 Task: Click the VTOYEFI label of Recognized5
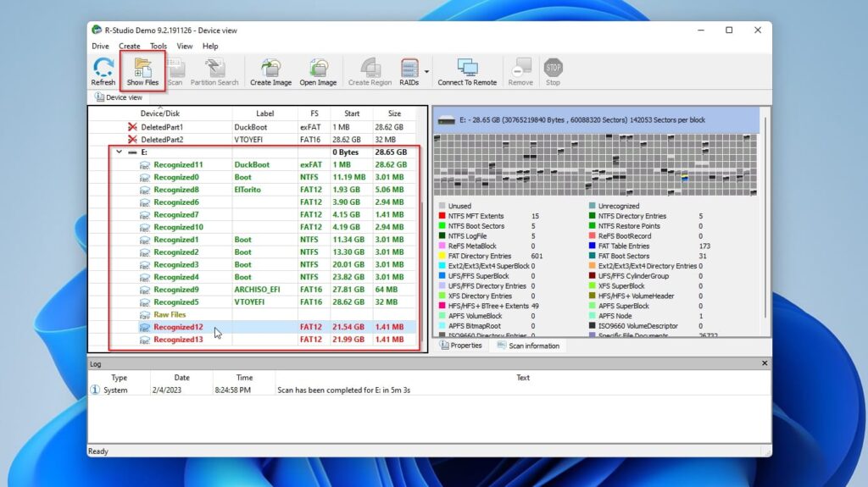pyautogui.click(x=249, y=302)
